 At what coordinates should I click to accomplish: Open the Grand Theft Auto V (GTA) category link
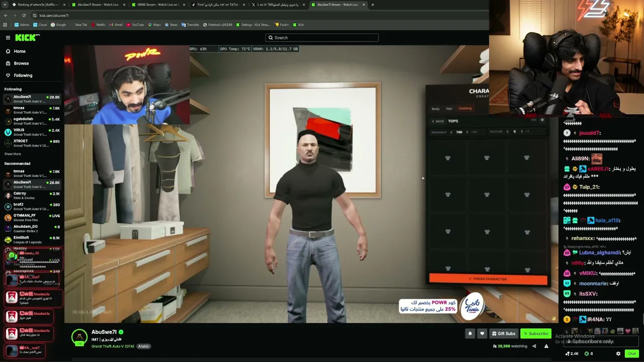point(113,346)
